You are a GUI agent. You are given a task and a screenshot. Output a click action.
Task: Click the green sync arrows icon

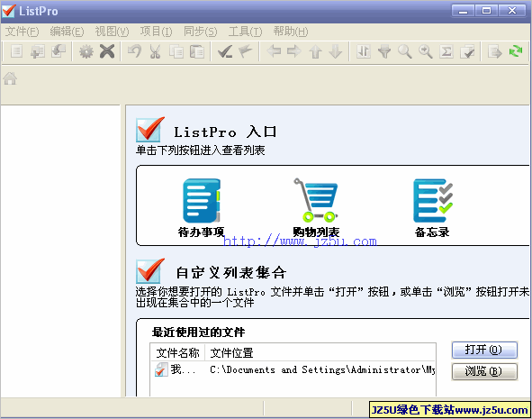516,51
